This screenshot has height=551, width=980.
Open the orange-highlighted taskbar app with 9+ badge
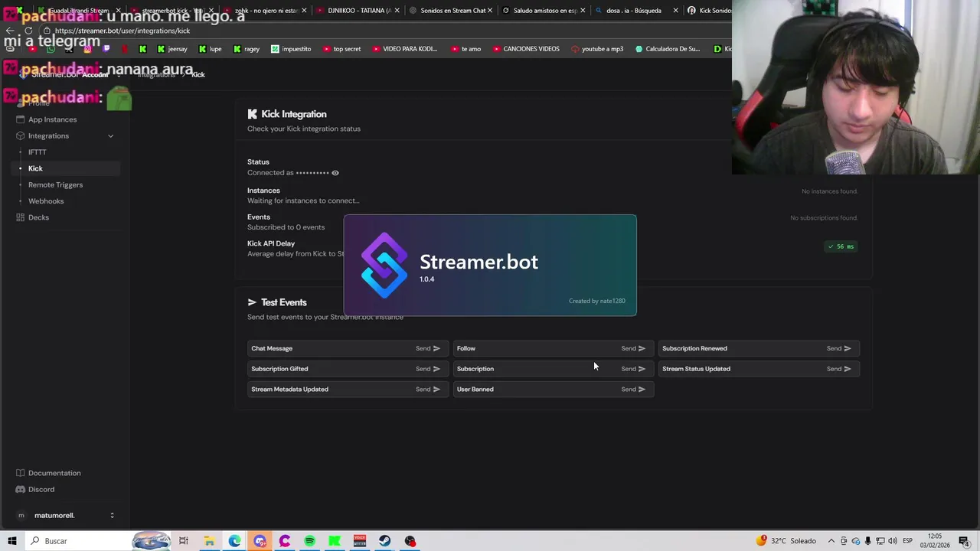point(260,541)
